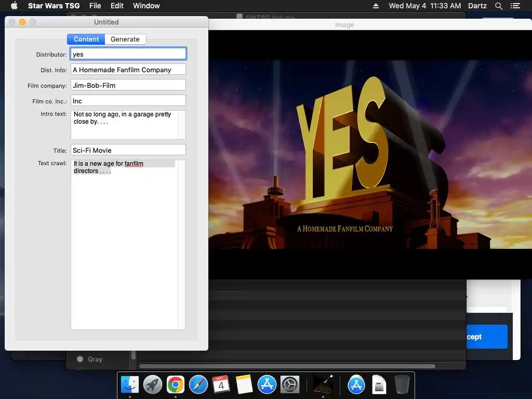Open Finder from the Dock
The image size is (532, 399).
pyautogui.click(x=130, y=384)
